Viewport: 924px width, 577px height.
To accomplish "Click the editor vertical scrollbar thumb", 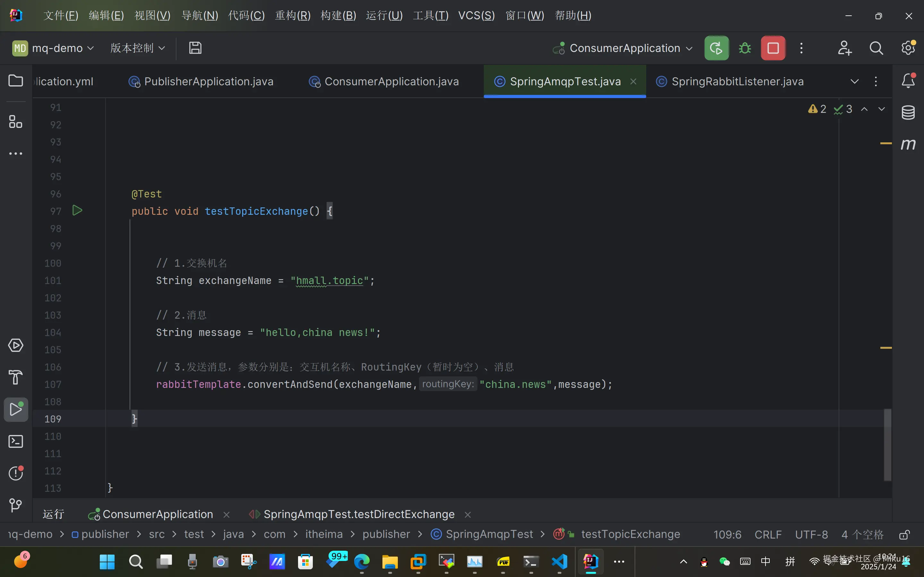I will pos(887,445).
